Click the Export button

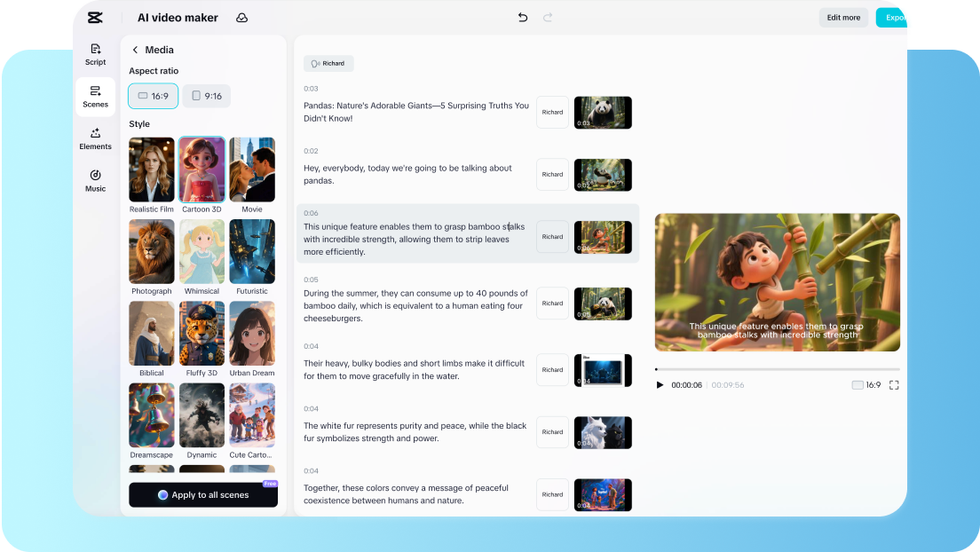(895, 17)
